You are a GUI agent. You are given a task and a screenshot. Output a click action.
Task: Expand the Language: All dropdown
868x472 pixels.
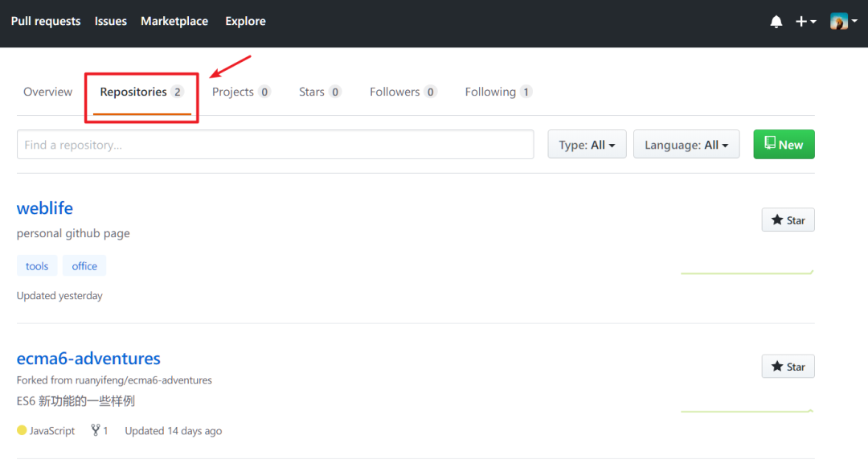point(686,145)
